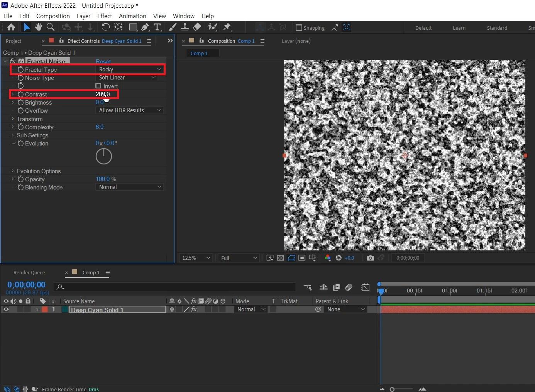Toggle mask and shape path visibility icon
The height and width of the screenshot is (392, 535).
click(291, 258)
